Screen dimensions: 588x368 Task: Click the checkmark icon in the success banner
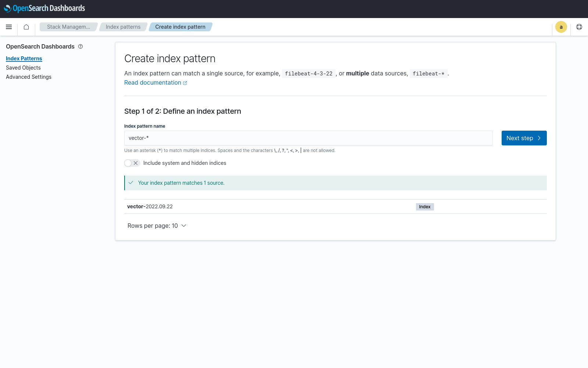131,183
